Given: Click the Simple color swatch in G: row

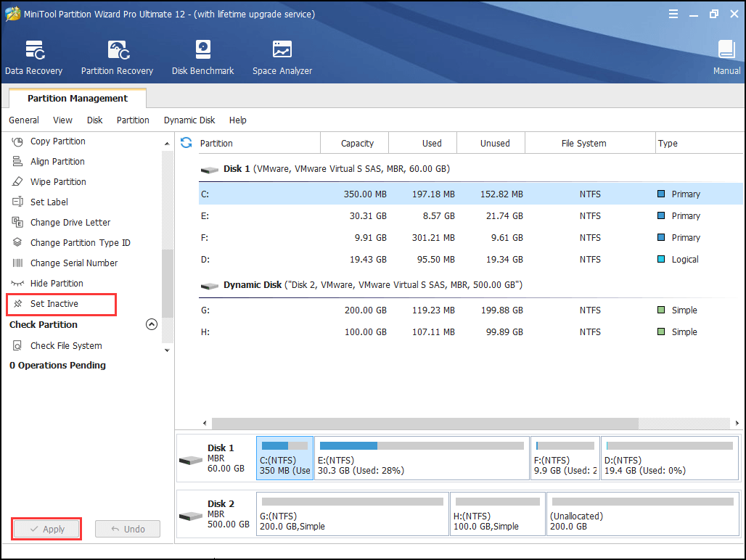Looking at the screenshot, I should click(x=661, y=310).
